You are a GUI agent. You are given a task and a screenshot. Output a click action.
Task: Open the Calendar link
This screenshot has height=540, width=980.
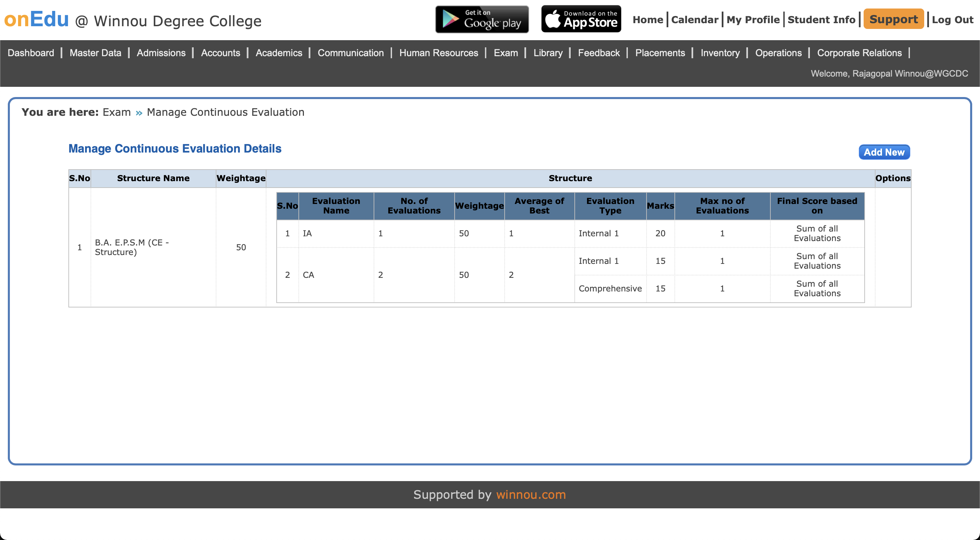(x=694, y=20)
